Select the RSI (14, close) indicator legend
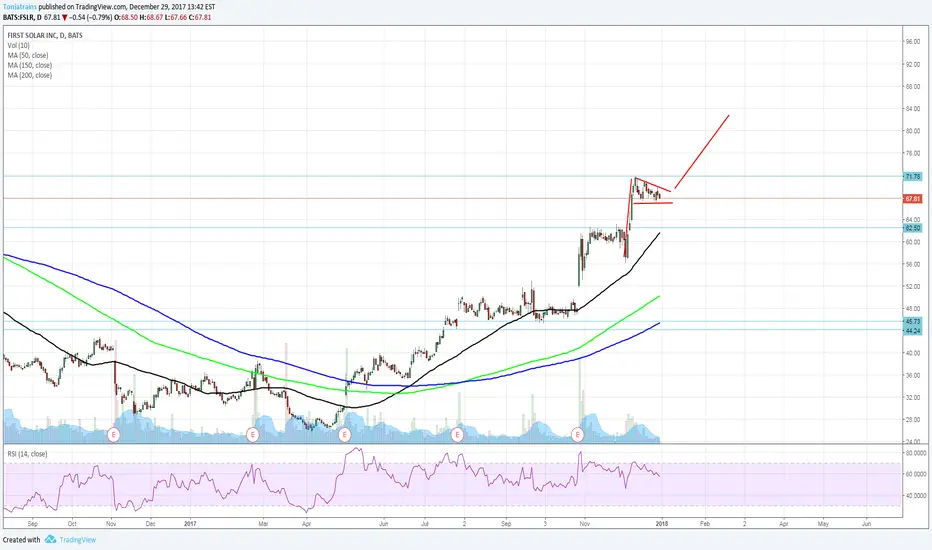The width and height of the screenshot is (932, 550). tap(27, 454)
